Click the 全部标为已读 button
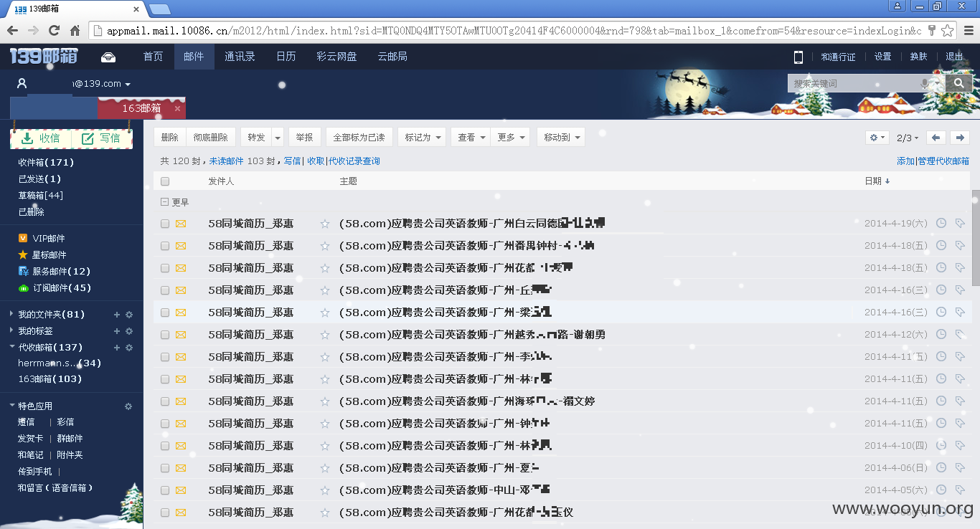The width and height of the screenshot is (980, 529). coord(359,138)
